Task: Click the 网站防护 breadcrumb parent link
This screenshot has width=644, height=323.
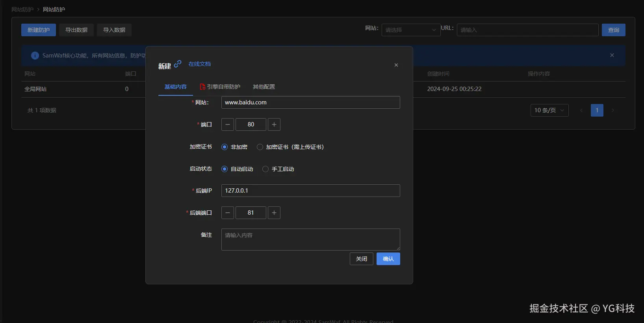Action: click(x=22, y=9)
